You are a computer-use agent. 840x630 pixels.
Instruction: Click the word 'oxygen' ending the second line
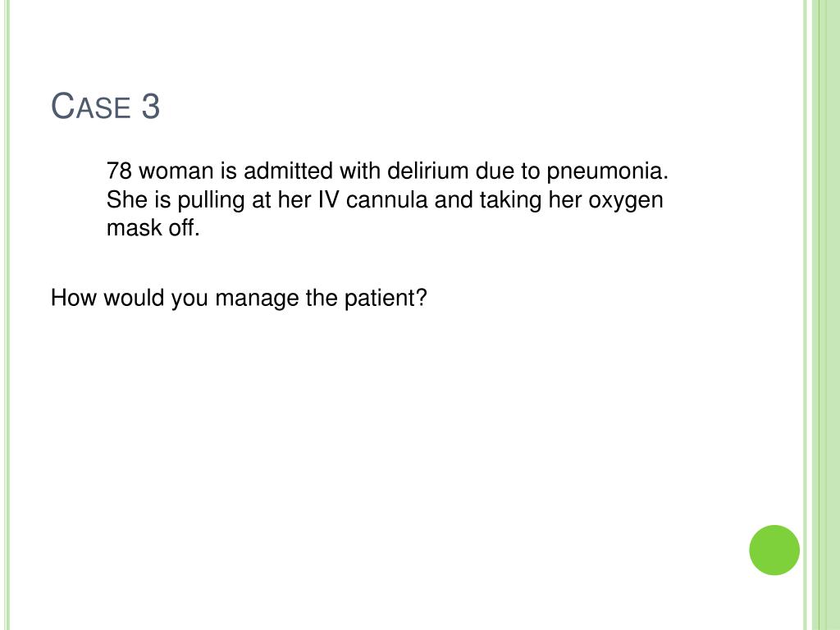[x=626, y=202]
